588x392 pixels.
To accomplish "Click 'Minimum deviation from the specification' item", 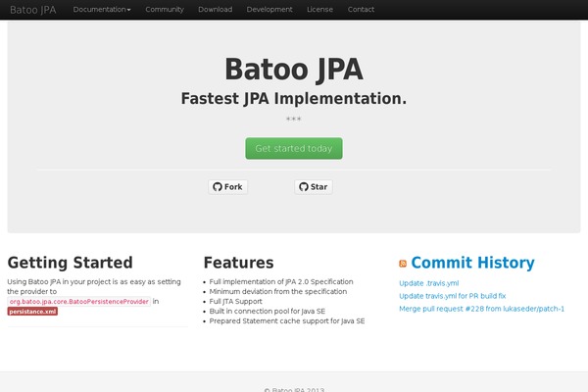I will click(278, 291).
